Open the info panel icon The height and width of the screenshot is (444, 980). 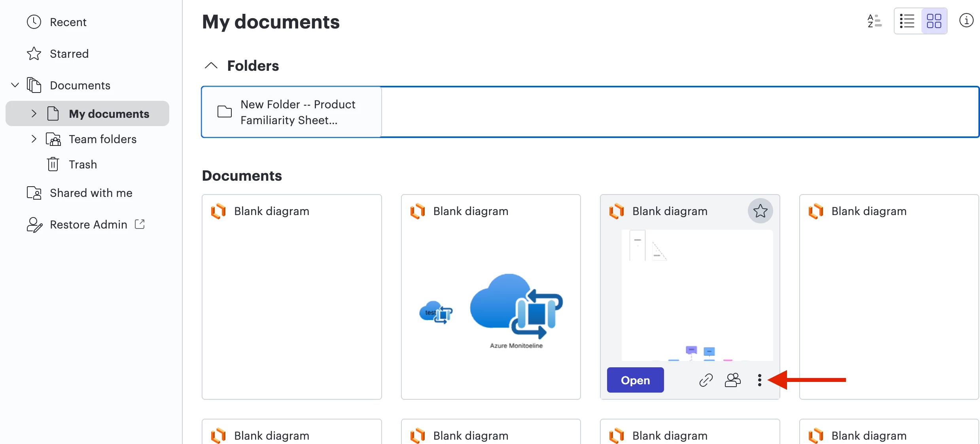click(x=966, y=20)
